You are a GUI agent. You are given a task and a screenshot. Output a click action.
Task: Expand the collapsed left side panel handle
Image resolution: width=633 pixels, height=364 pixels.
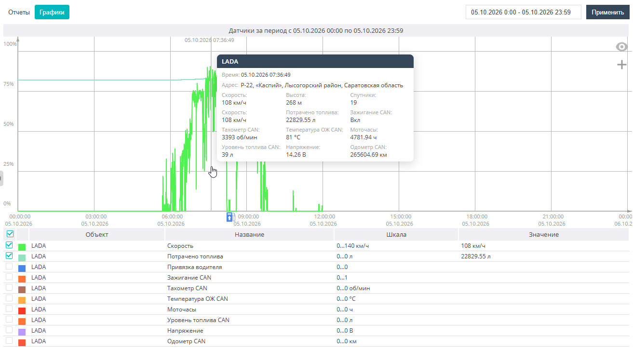(x=1, y=178)
